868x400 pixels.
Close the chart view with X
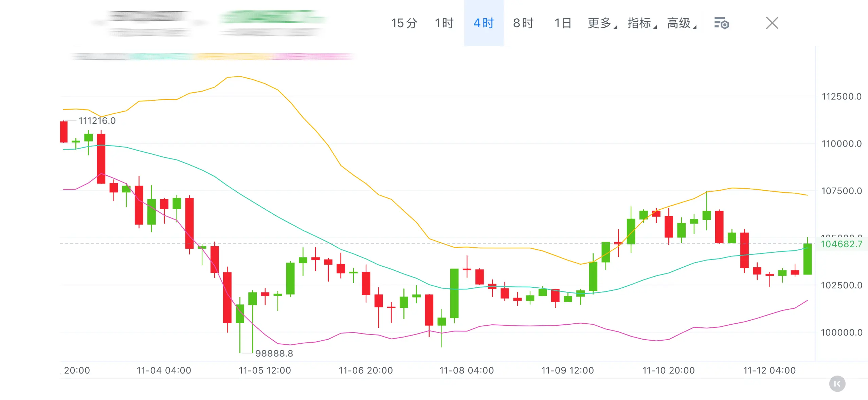point(772,23)
